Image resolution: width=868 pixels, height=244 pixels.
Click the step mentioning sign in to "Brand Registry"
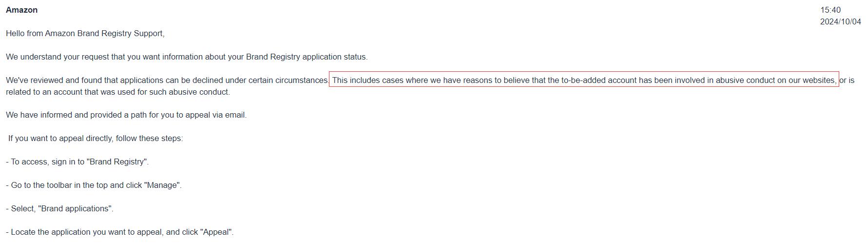(x=77, y=162)
